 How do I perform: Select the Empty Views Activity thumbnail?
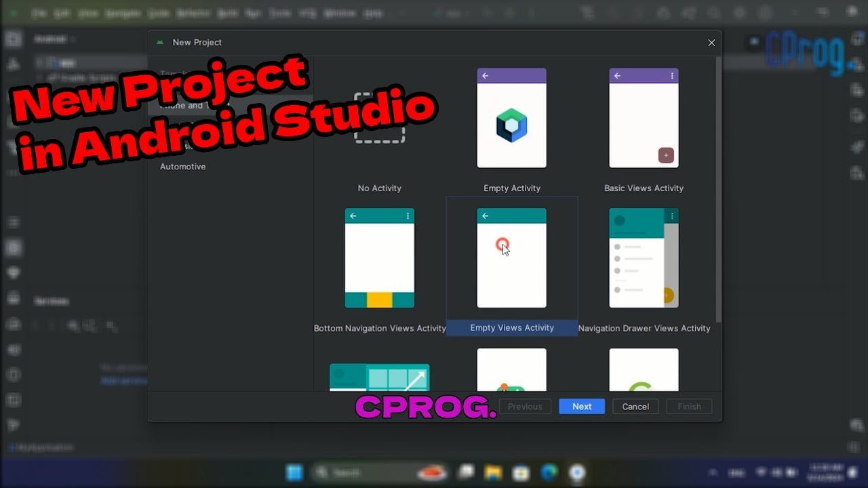click(x=511, y=258)
